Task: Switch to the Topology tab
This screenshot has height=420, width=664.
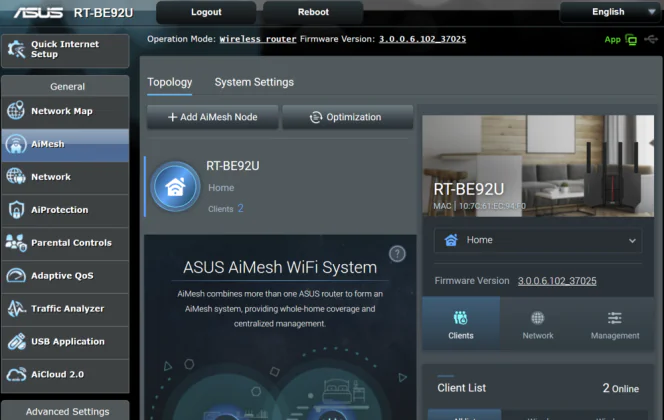Action: click(169, 82)
